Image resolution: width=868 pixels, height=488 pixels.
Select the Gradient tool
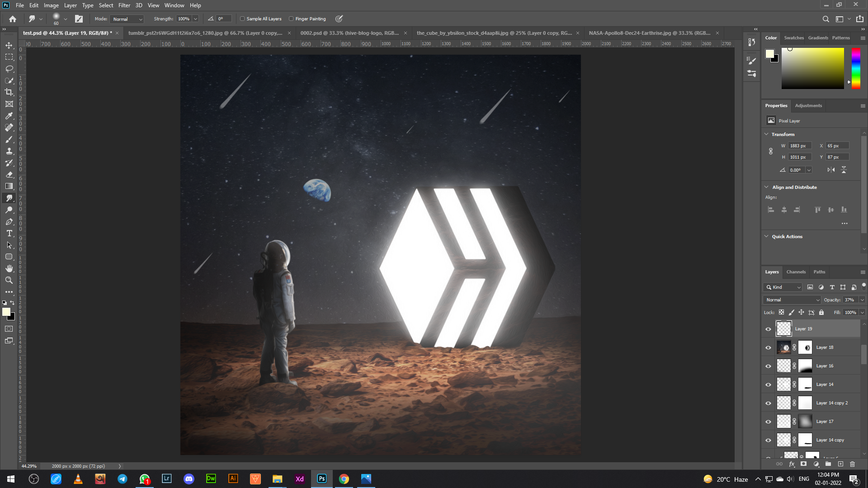coord(9,186)
